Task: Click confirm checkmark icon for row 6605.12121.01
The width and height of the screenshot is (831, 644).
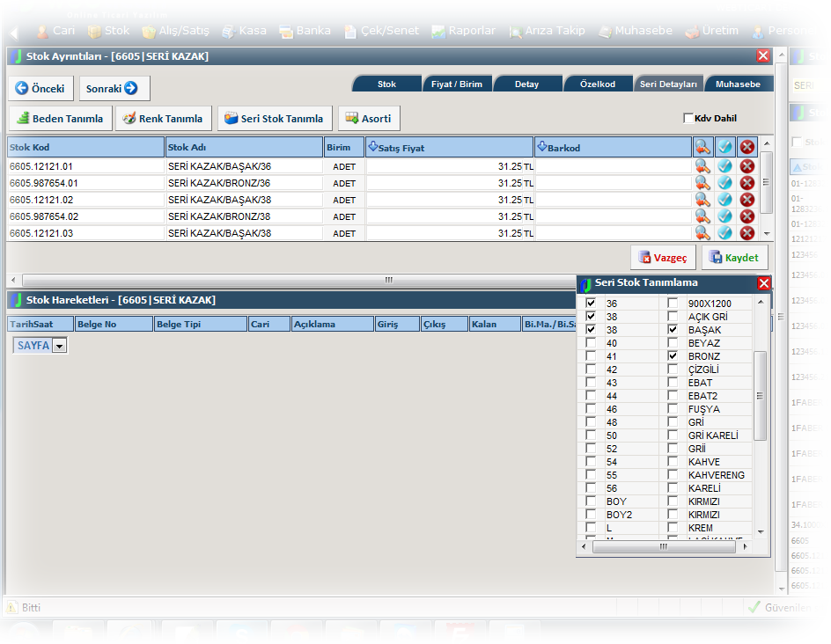Action: [724, 166]
